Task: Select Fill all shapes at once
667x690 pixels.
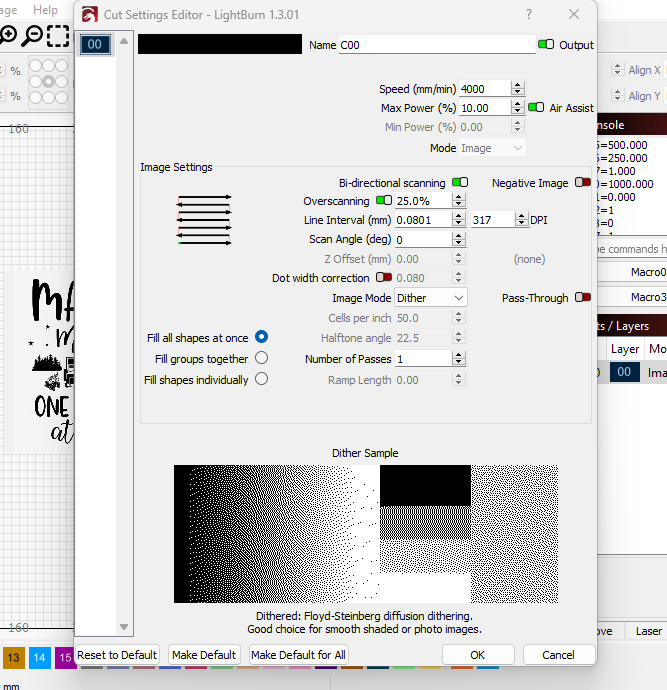Action: coord(261,337)
